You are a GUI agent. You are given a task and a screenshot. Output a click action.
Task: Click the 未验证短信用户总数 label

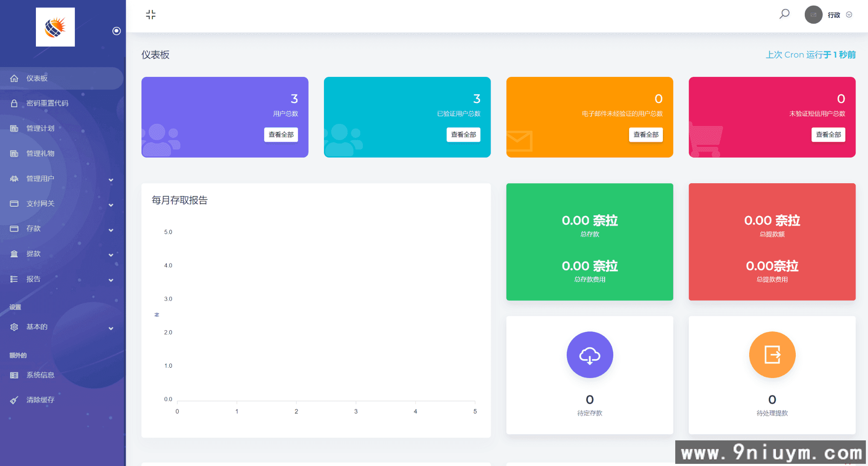coord(817,114)
